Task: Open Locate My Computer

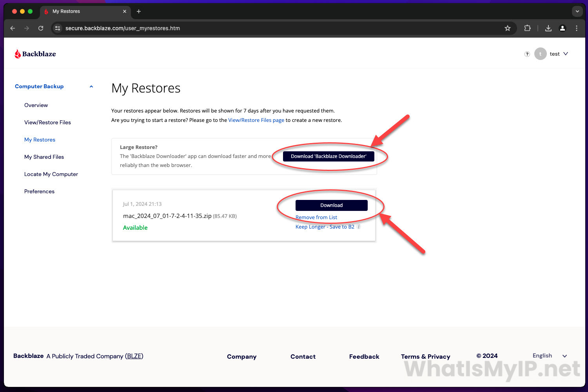Action: 51,174
